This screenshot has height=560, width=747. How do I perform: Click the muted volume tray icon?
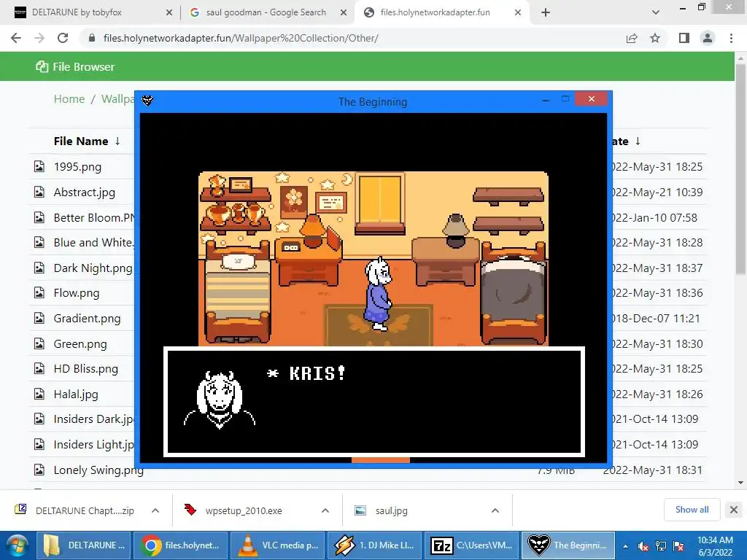click(643, 545)
